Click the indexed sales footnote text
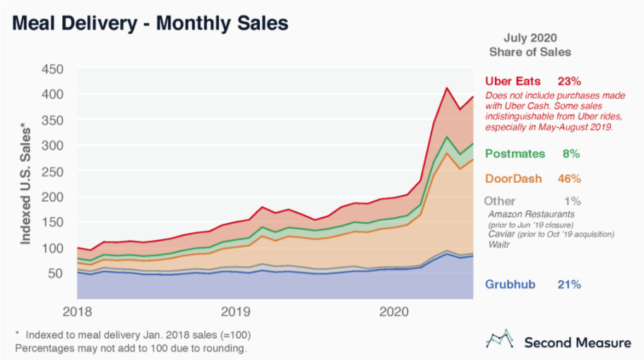Image resolution: width=644 pixels, height=362 pixels. pos(133,334)
